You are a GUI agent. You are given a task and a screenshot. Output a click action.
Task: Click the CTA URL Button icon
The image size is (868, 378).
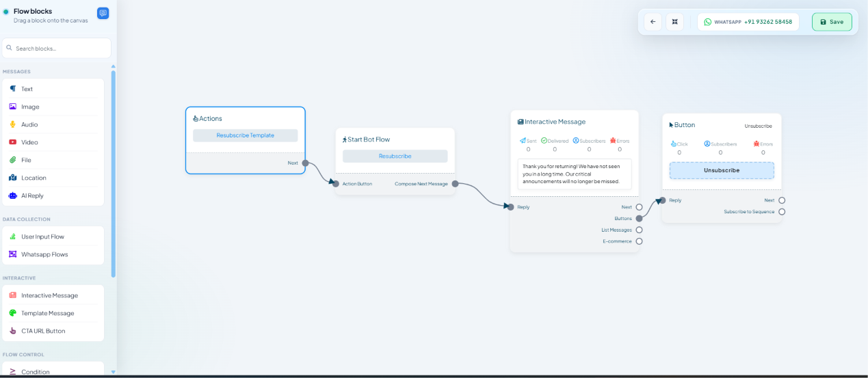point(12,331)
